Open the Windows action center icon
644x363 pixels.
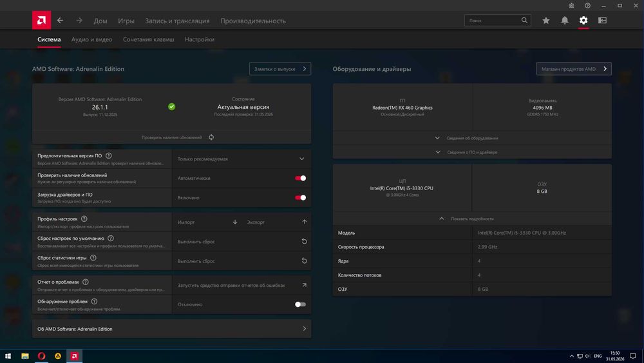(x=633, y=356)
